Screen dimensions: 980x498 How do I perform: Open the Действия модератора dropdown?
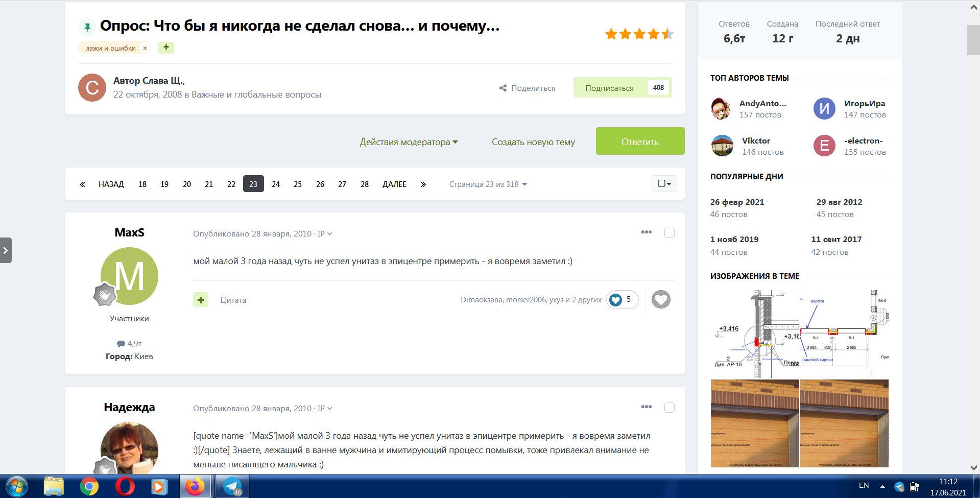tap(409, 142)
